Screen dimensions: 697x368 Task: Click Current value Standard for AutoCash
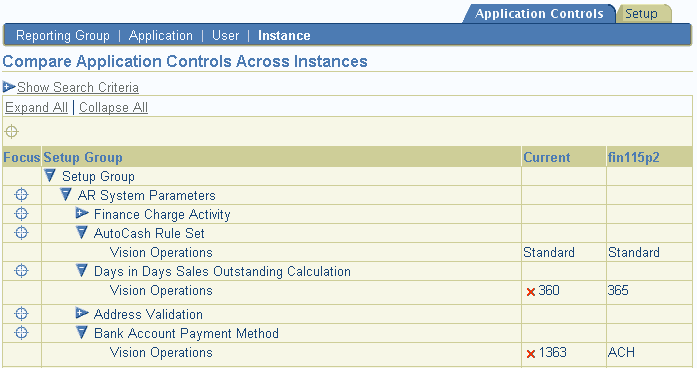[549, 252]
